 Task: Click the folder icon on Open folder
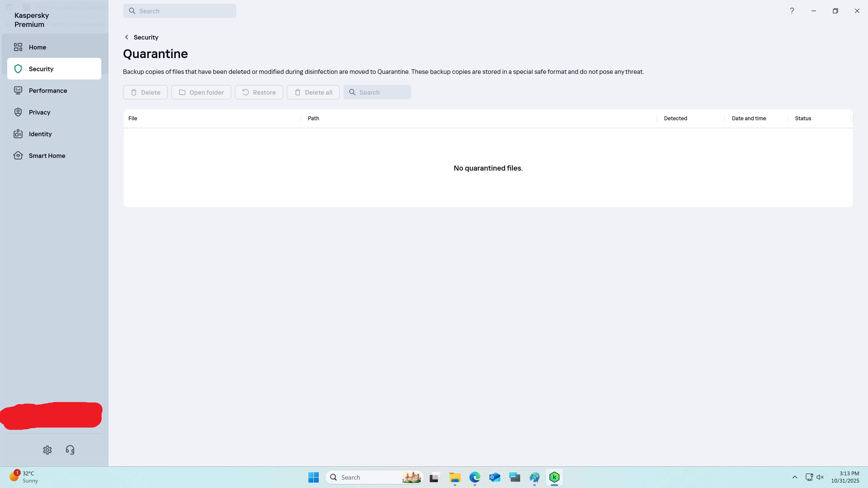pos(182,92)
